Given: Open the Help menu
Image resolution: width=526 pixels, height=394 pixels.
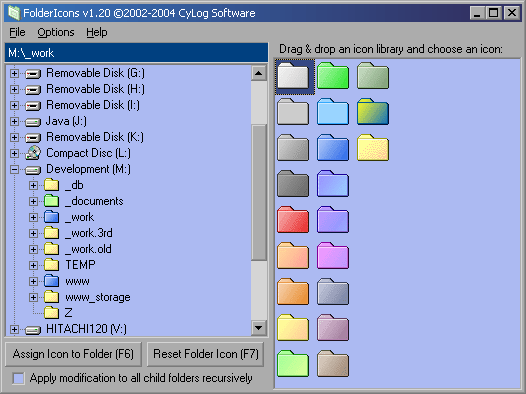Looking at the screenshot, I should [97, 32].
